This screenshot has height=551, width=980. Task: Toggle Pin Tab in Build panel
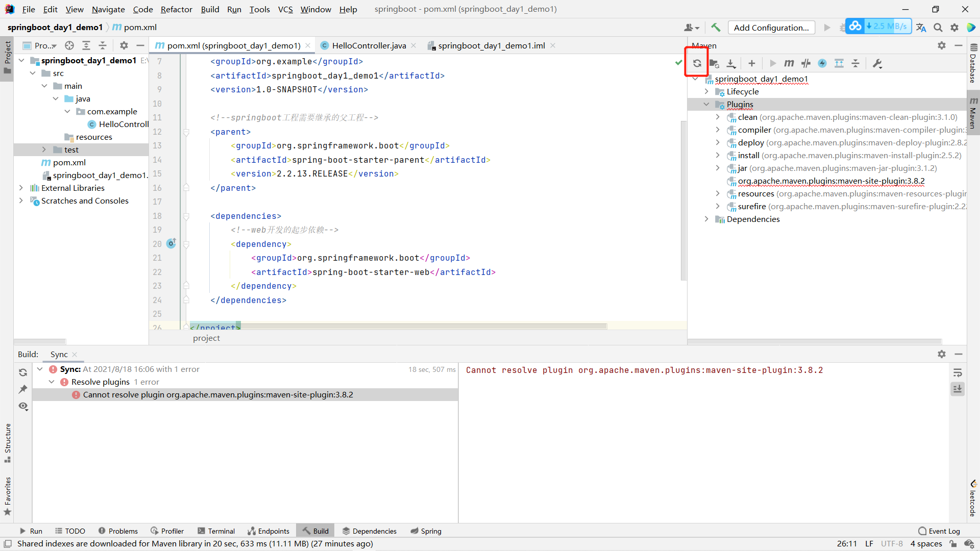coord(23,389)
